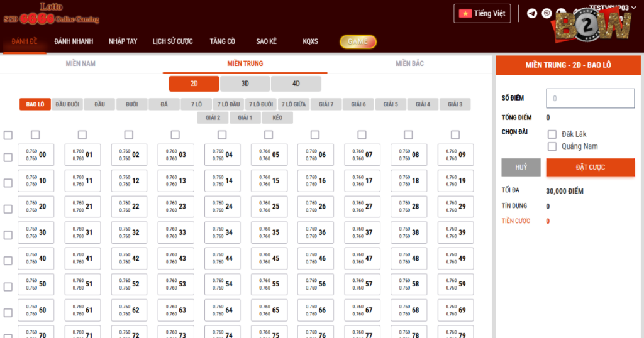Select the ĐẦU ĐUÔI bet option
The image size is (644, 338).
[x=67, y=104]
